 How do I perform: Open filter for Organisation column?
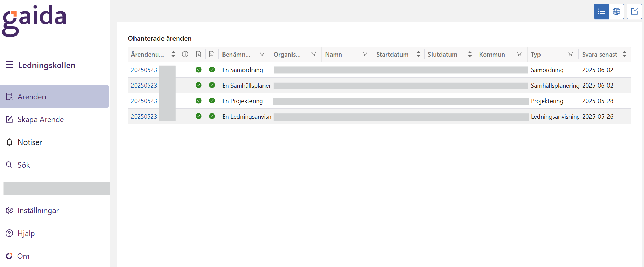click(314, 54)
